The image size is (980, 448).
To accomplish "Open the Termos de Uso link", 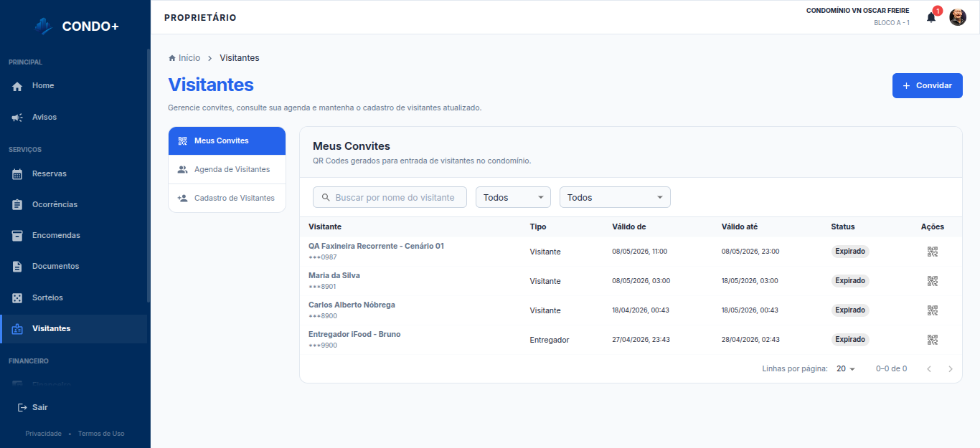I will 101,434.
